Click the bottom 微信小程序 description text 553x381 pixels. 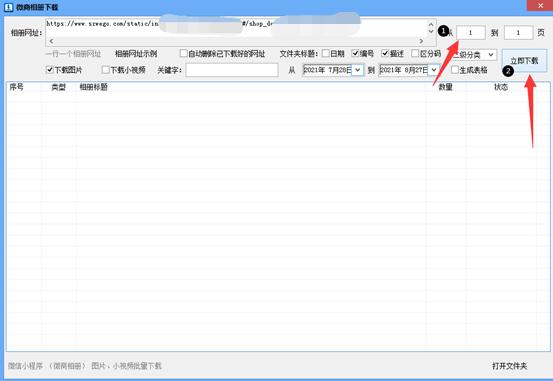pos(85,366)
